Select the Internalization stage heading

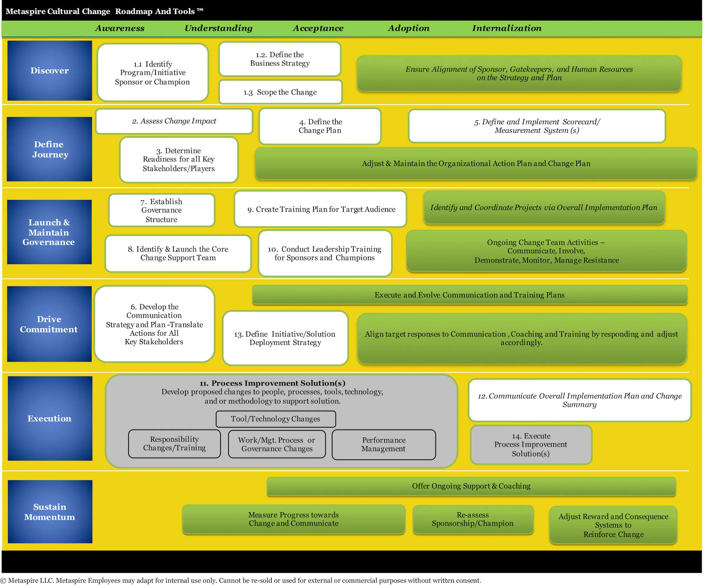[x=507, y=28]
